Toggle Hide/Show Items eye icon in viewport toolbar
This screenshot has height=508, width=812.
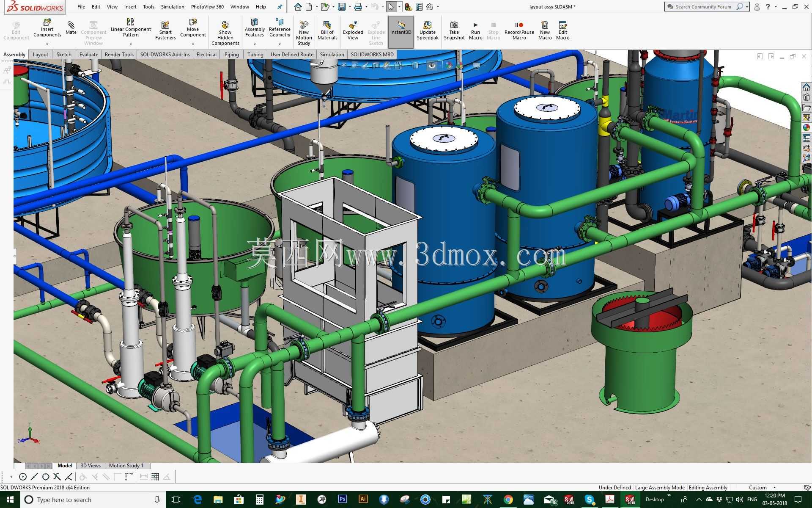432,65
